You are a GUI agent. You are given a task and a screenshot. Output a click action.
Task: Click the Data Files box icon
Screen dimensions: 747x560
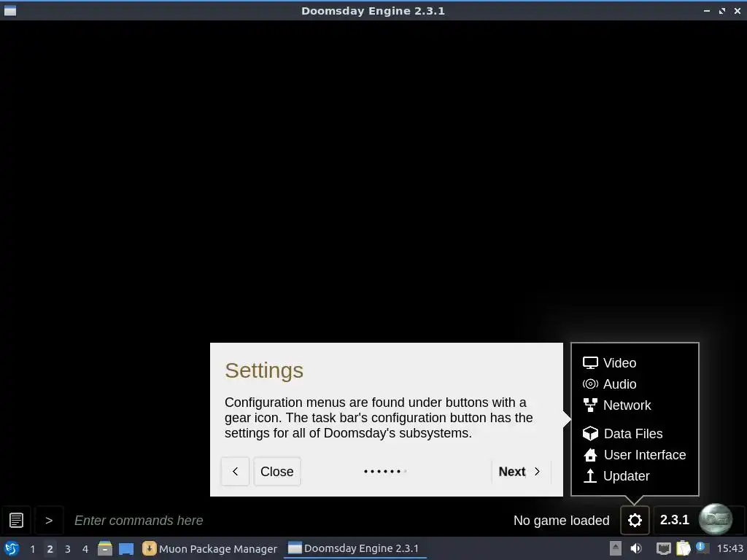pos(590,433)
